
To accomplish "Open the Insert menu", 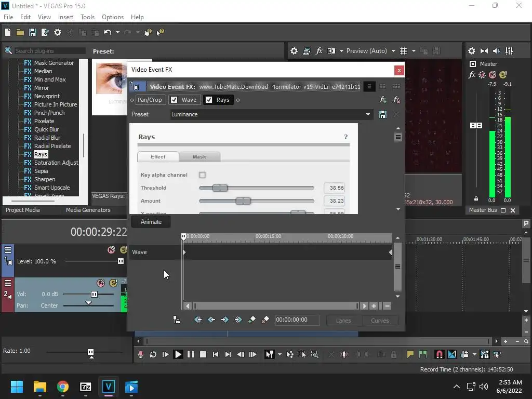I will pyautogui.click(x=65, y=17).
